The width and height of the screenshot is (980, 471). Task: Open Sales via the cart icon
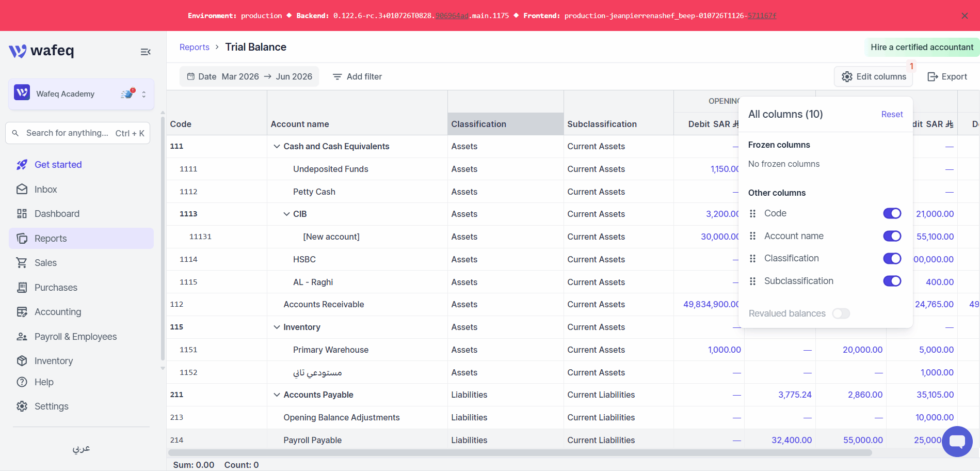(x=22, y=263)
